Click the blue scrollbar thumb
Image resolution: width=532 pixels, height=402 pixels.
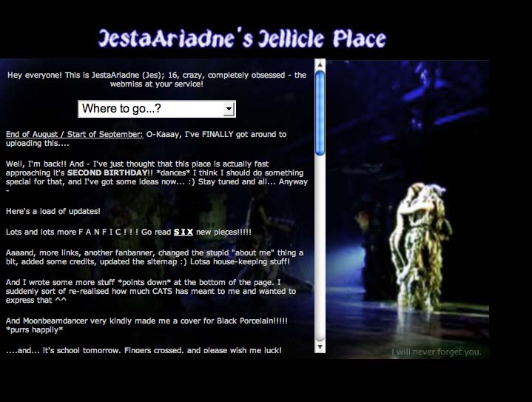320,113
